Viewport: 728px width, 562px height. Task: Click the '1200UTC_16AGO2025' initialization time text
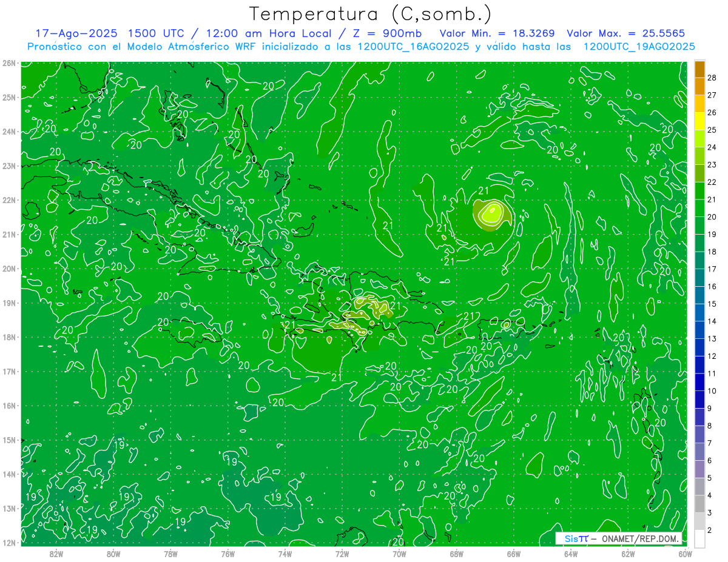pyautogui.click(x=413, y=47)
